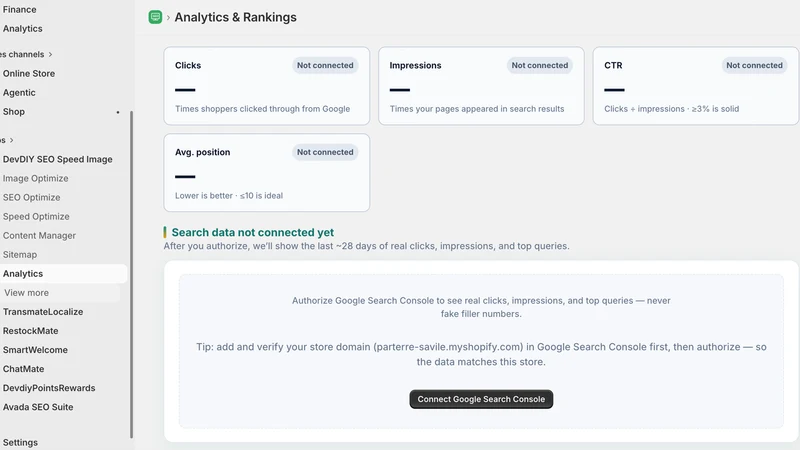Open ChatMate app
Image resolution: width=800 pixels, height=450 pixels.
tap(23, 369)
